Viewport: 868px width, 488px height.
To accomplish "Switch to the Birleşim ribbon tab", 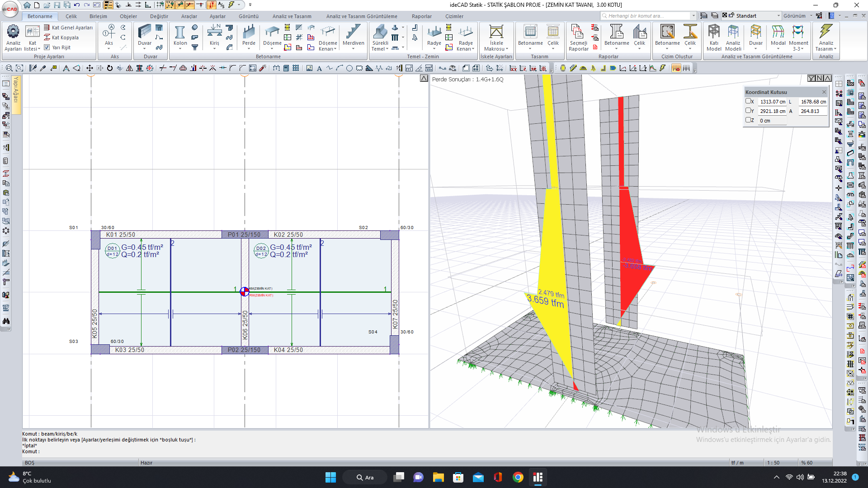I will (x=98, y=16).
